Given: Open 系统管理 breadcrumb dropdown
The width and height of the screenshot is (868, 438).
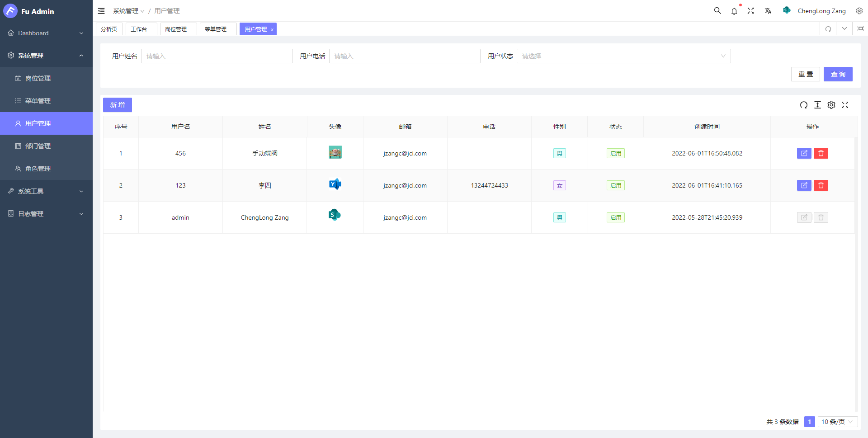Looking at the screenshot, I should [128, 11].
